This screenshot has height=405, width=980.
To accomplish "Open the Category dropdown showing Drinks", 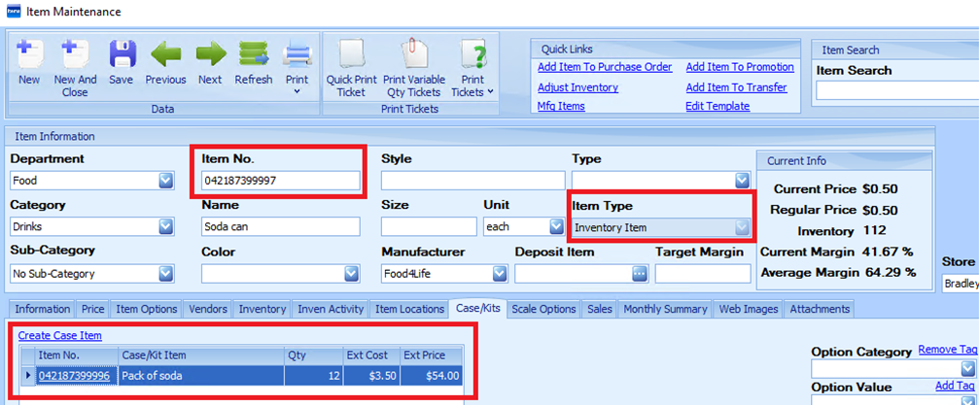I will coord(165,227).
